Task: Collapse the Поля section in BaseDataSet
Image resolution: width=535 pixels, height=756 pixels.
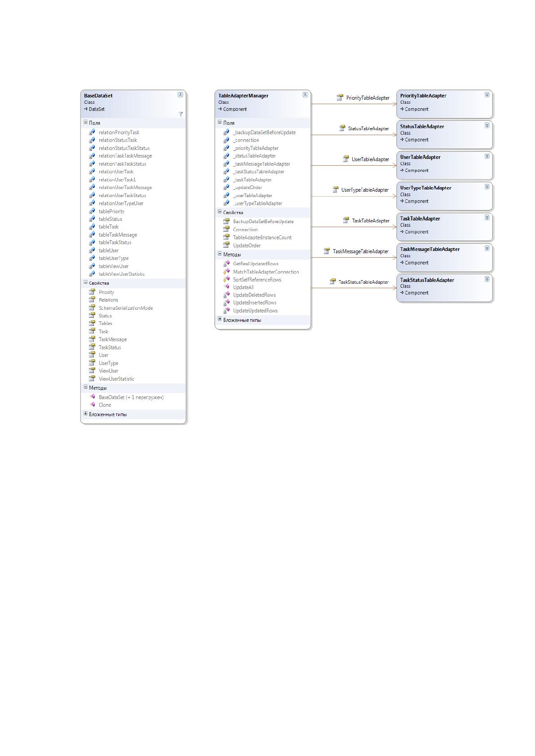Action: tap(85, 122)
